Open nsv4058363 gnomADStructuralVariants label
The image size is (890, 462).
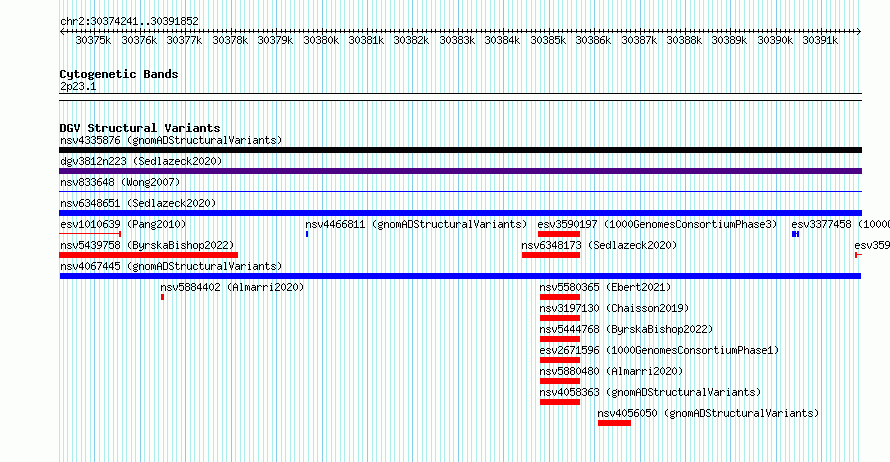pyautogui.click(x=650, y=392)
